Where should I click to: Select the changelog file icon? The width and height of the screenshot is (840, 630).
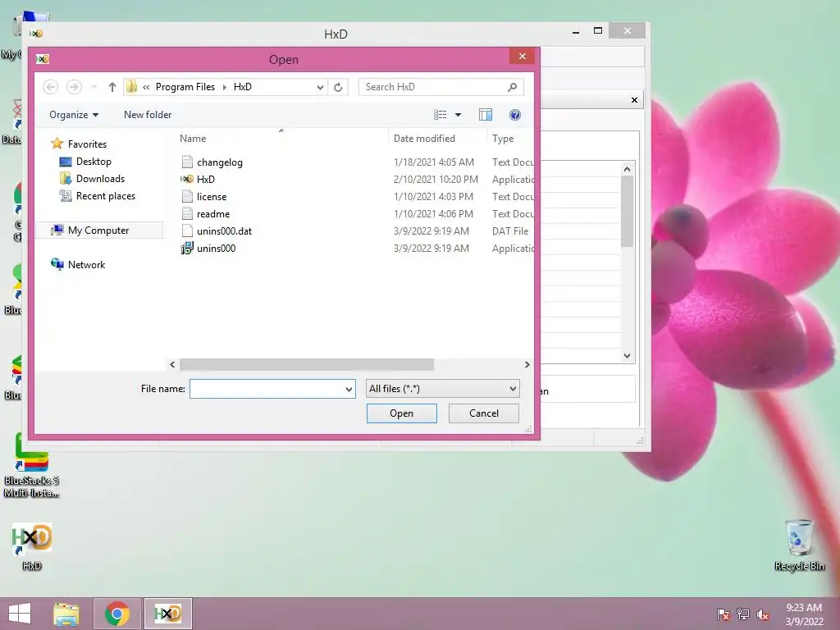(x=187, y=162)
